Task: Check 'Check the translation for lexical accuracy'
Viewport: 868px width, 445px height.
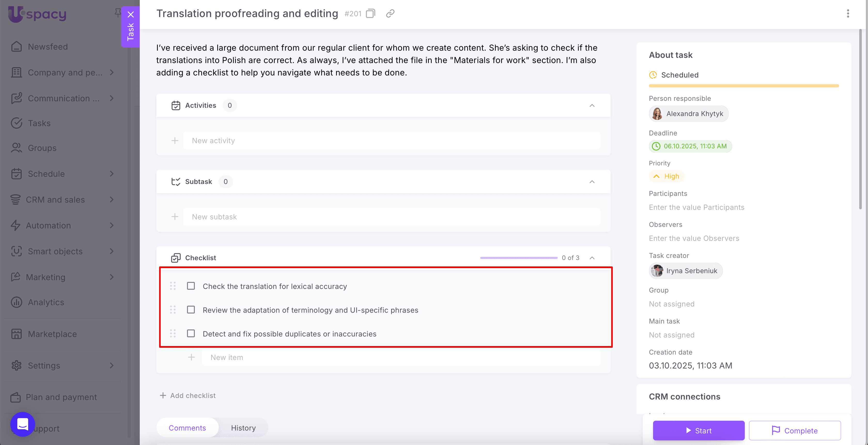Action: (191, 286)
